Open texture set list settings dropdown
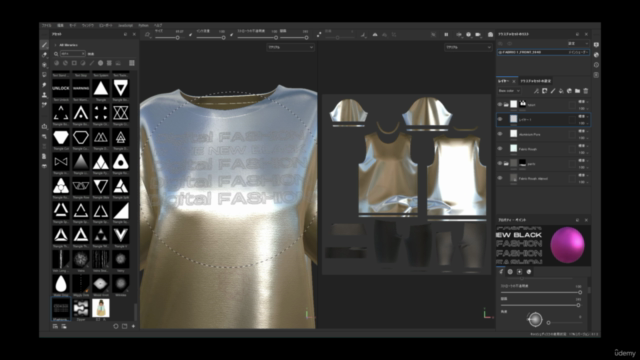This screenshot has height=360, width=640. pyautogui.click(x=578, y=43)
